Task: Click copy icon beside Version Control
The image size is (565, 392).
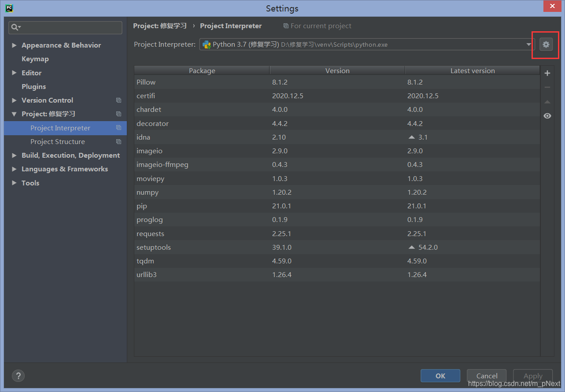Action: pos(118,100)
